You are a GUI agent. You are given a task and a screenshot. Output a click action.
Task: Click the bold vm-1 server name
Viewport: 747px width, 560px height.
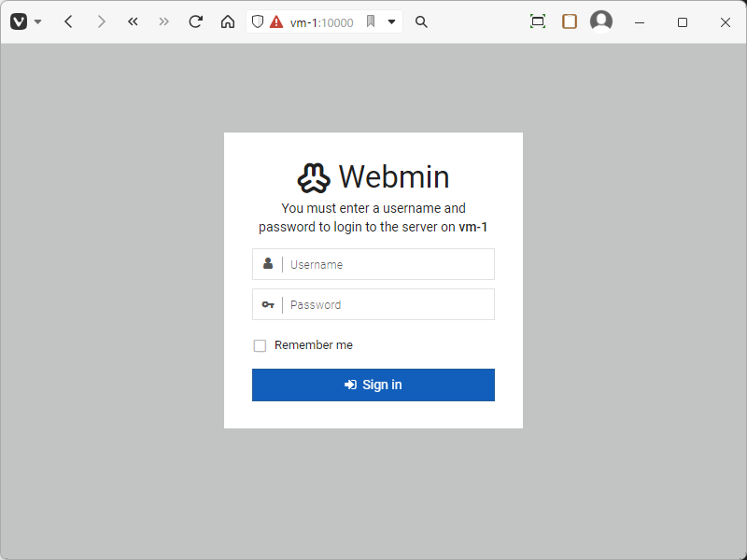(473, 227)
